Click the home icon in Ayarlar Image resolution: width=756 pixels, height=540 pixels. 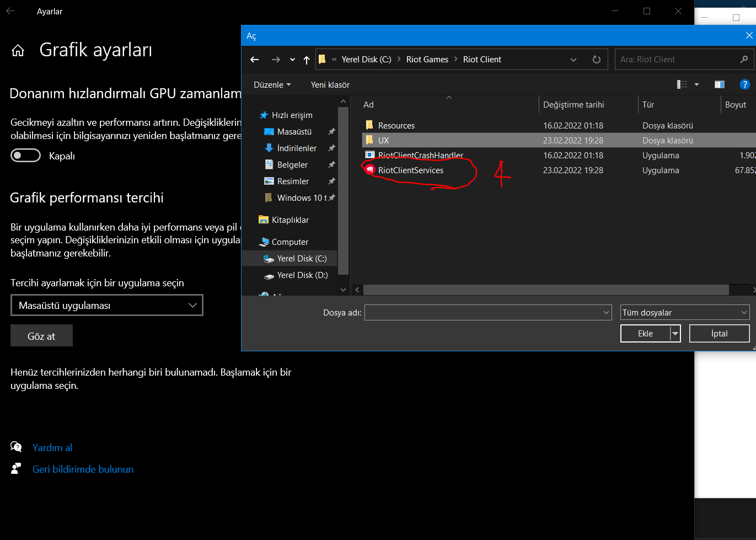click(x=18, y=51)
